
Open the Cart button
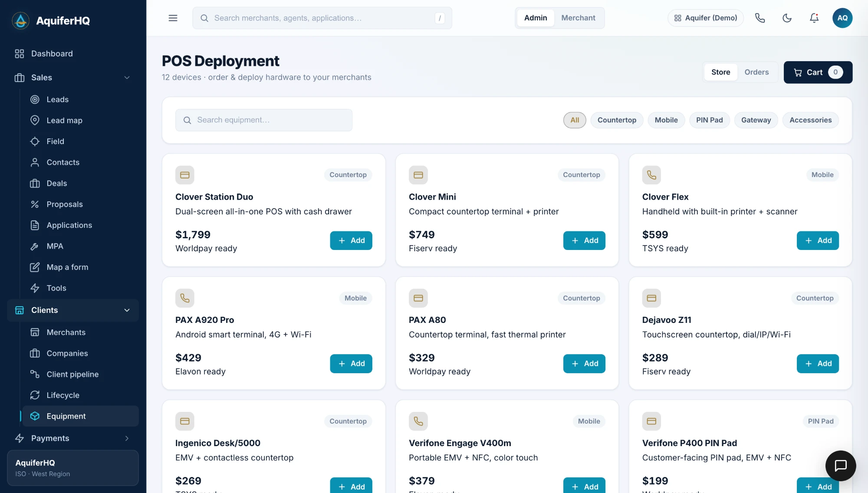pyautogui.click(x=818, y=72)
